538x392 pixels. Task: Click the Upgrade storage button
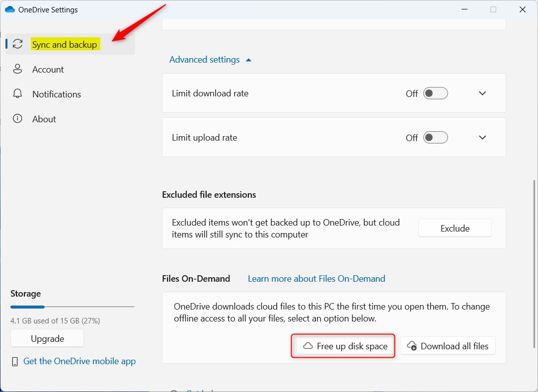pos(47,338)
